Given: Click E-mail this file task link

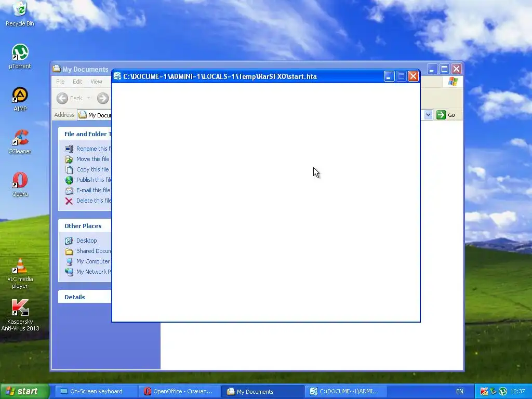Looking at the screenshot, I should pyautogui.click(x=94, y=190).
